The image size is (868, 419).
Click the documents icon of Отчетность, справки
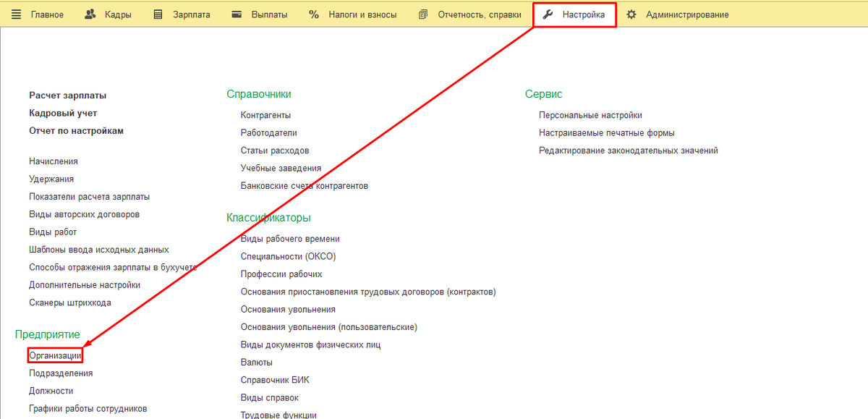[423, 14]
